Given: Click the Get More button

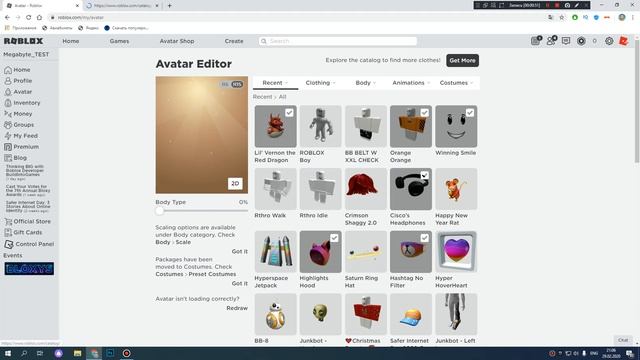Looking at the screenshot, I should (x=462, y=60).
